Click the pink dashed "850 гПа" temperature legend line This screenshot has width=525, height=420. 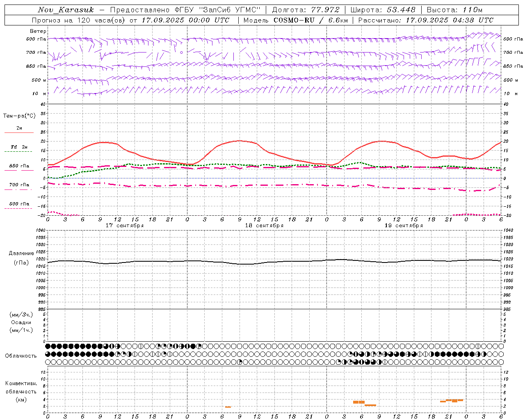tap(18, 171)
